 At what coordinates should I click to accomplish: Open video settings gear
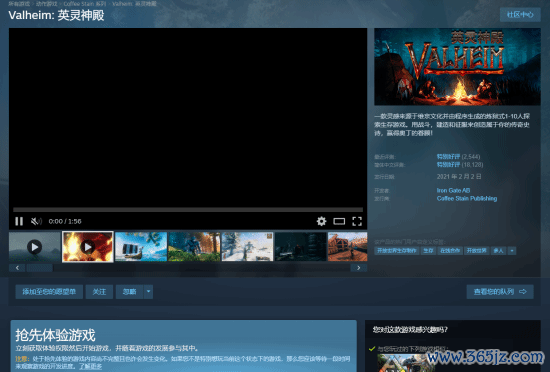[x=321, y=221]
